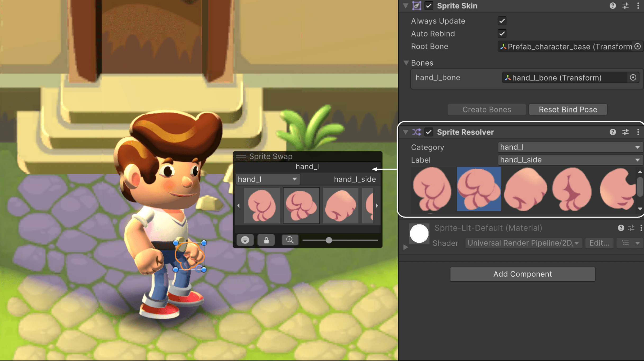Open Sprite Resolver help reference icon

[613, 132]
